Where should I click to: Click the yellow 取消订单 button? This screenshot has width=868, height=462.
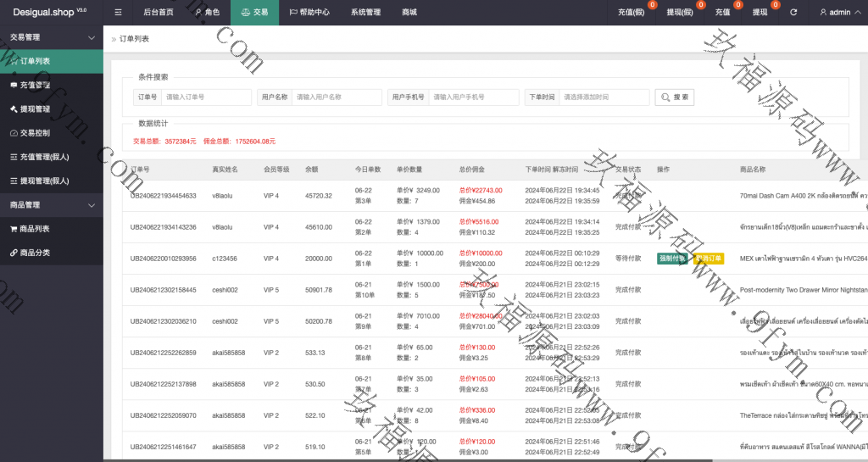709,259
